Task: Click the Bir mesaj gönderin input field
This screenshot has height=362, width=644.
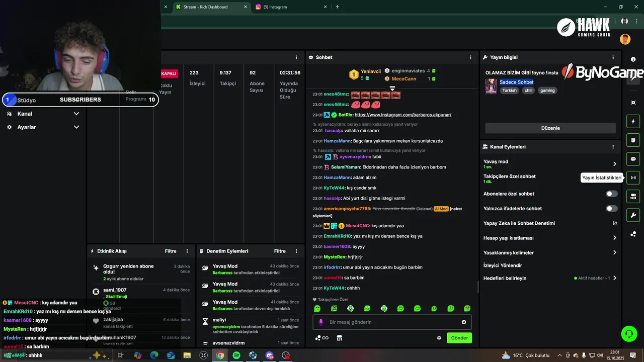Action: click(x=392, y=322)
